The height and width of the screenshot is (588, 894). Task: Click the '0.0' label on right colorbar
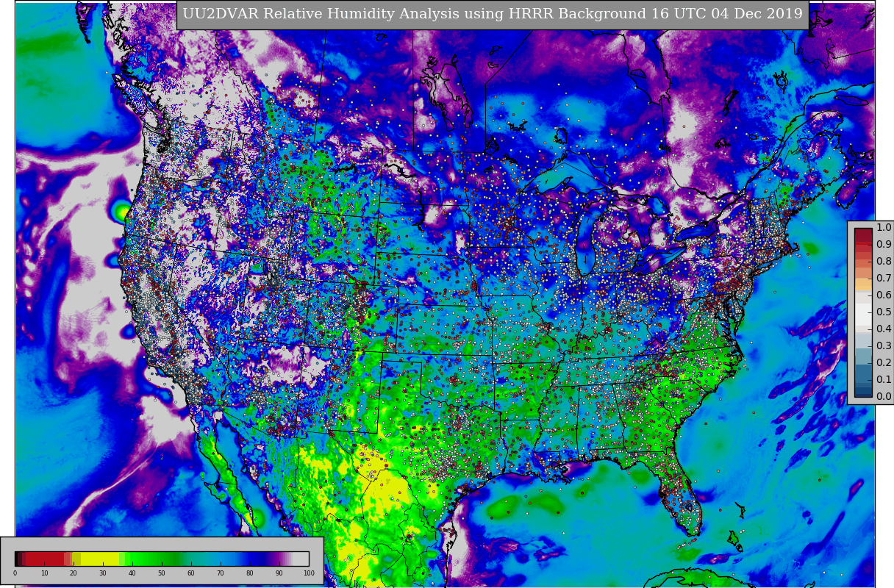(x=884, y=397)
